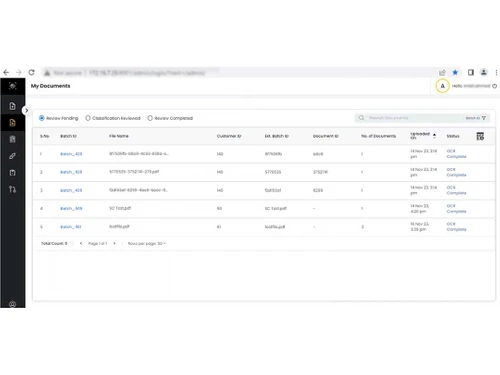Go to the previous page with left chevron
The height and width of the screenshot is (375, 500).
(x=81, y=243)
